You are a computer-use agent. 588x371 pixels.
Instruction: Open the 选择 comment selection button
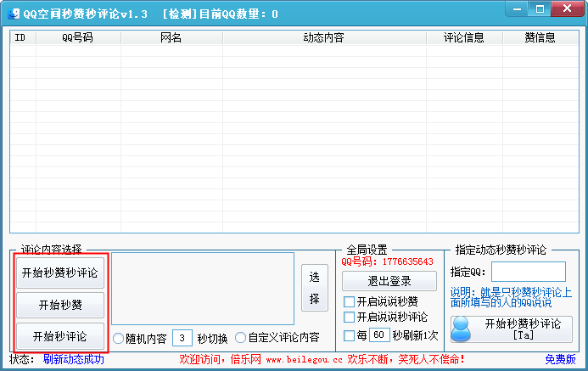pos(315,288)
